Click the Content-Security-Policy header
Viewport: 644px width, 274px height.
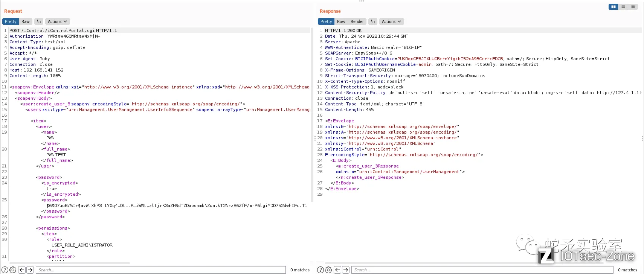coord(483,93)
